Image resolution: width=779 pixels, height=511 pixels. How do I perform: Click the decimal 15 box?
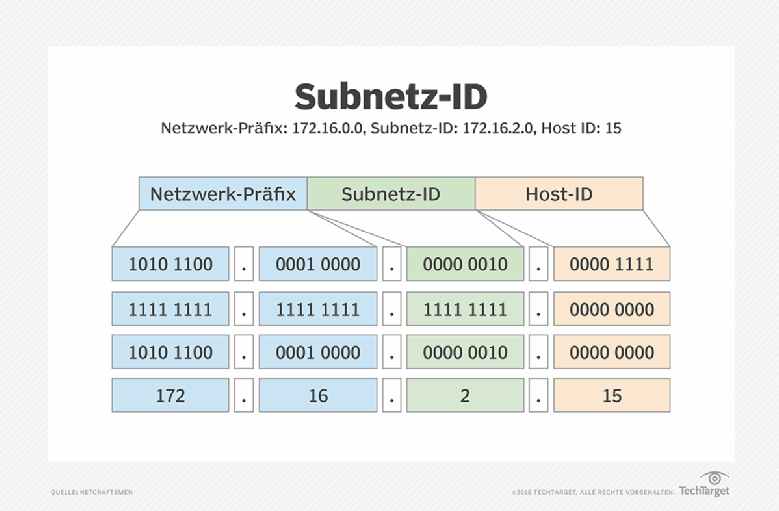click(x=612, y=396)
